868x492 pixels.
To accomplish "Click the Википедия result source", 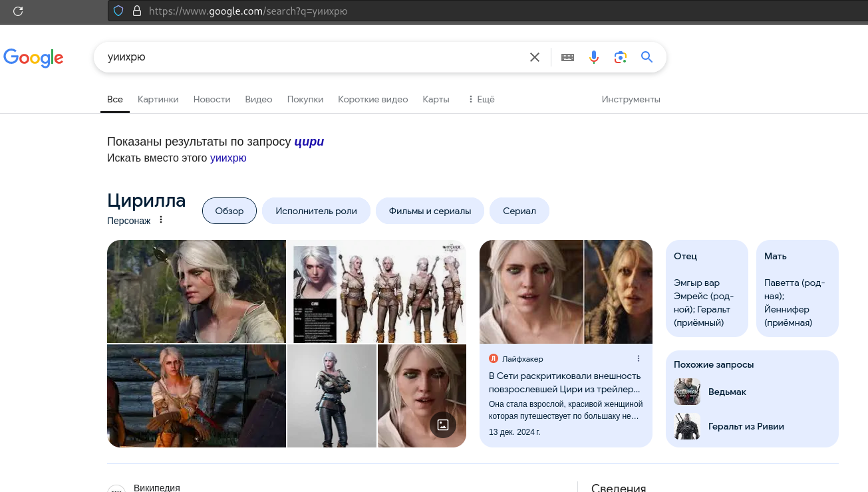I will (157, 487).
